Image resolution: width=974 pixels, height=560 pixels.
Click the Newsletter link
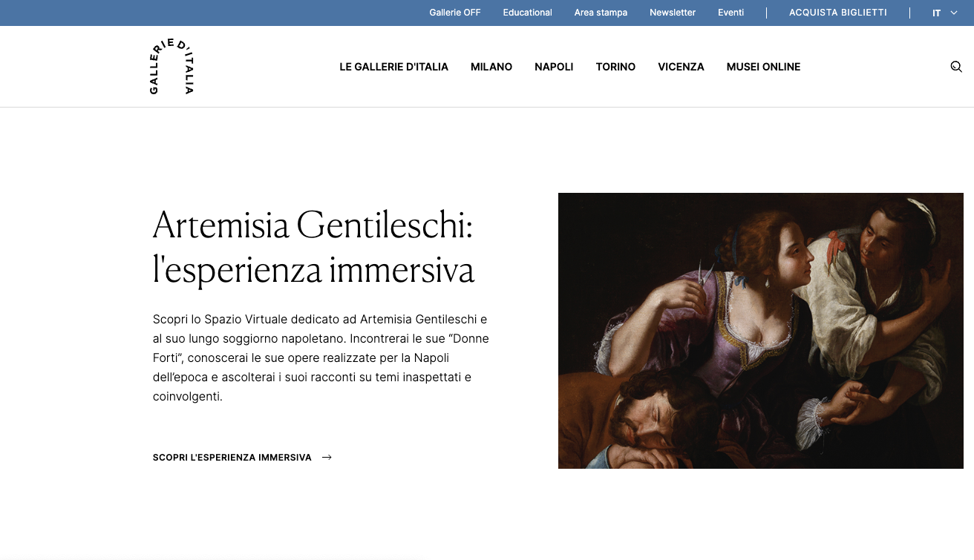pyautogui.click(x=673, y=13)
